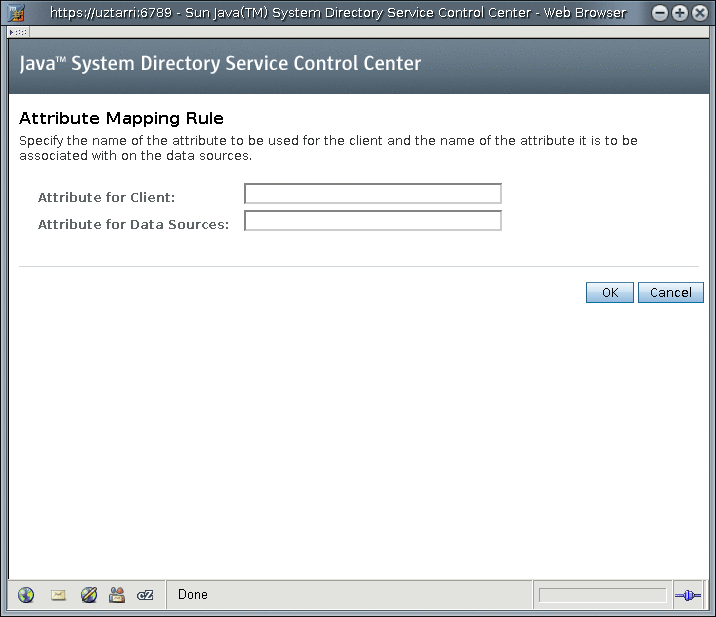Open the Mail envelope icon in the status bar

pyautogui.click(x=58, y=595)
